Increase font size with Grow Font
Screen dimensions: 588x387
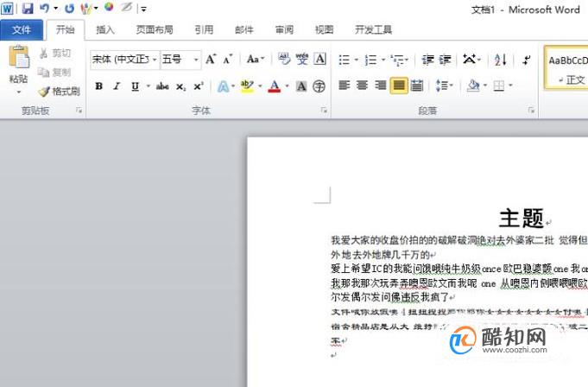pos(211,60)
